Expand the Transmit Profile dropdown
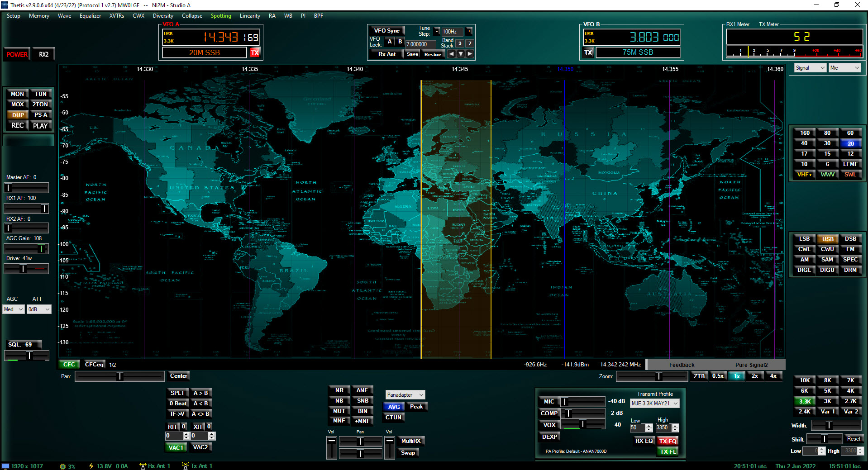This screenshot has width=868, height=470. coord(654,404)
